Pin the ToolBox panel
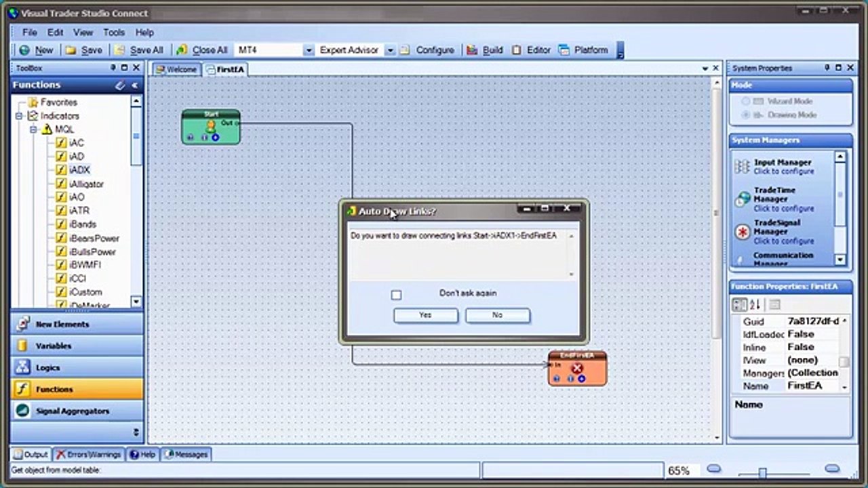The image size is (868, 488). click(x=113, y=68)
